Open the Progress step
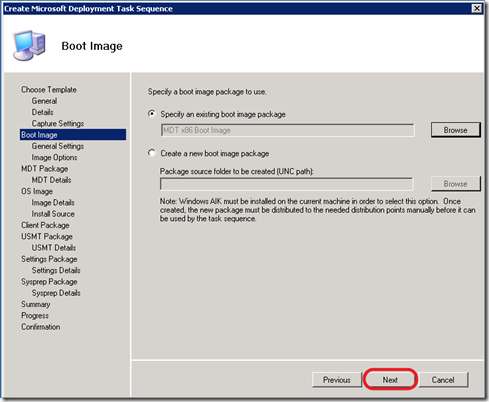 click(35, 316)
